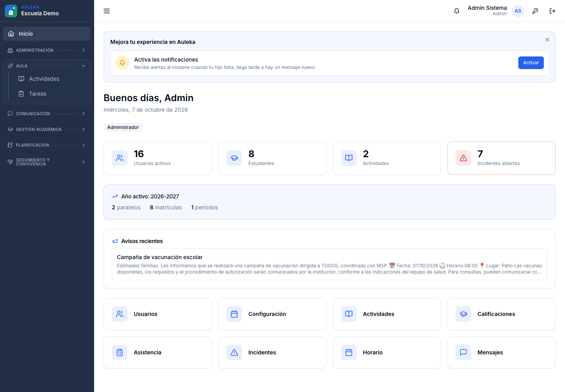Expand the Administración sidebar section

click(x=47, y=50)
